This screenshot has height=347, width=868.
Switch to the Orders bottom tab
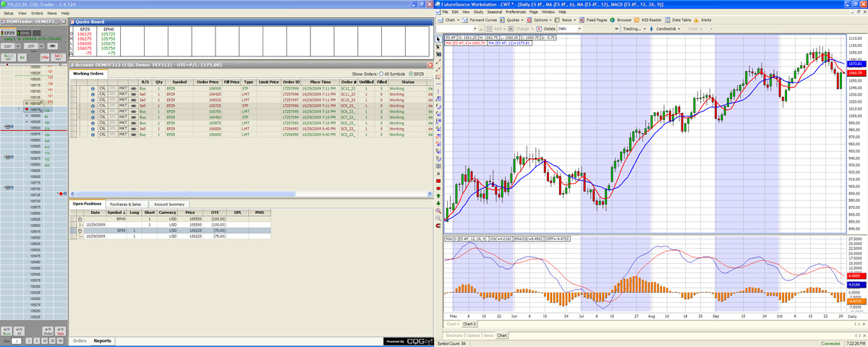pyautogui.click(x=80, y=340)
